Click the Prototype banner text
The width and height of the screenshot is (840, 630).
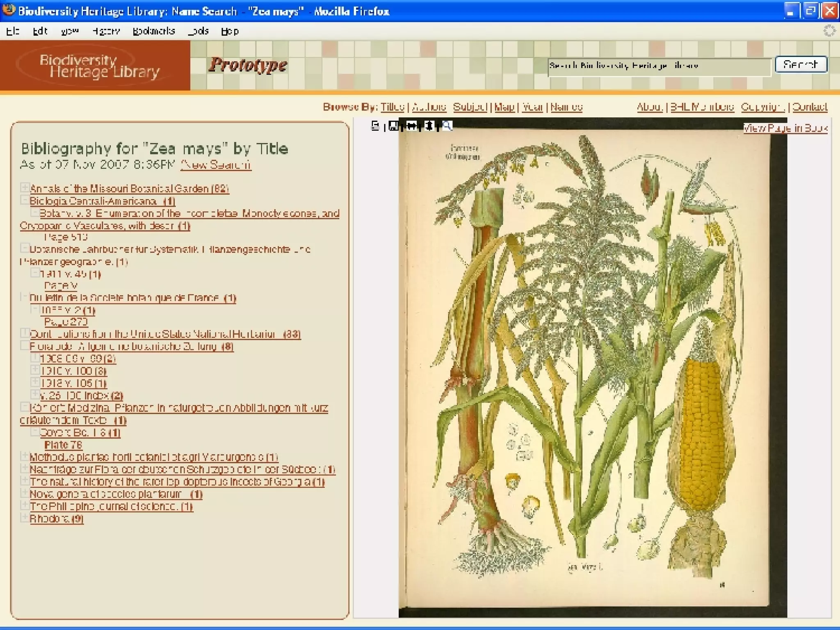pyautogui.click(x=248, y=65)
